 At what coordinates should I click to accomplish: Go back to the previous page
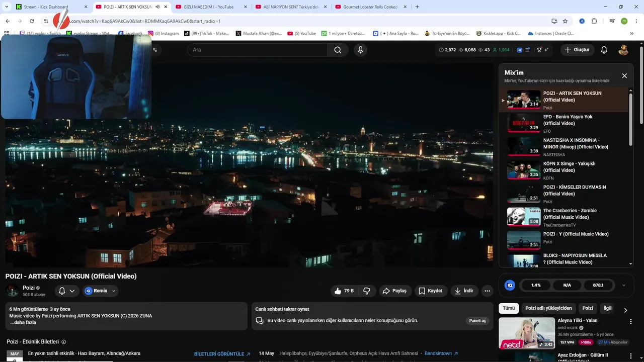tap(8, 21)
